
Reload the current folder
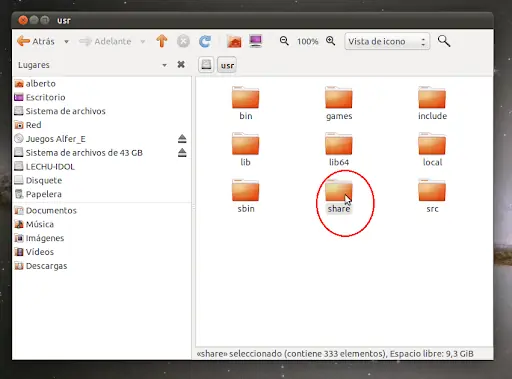[x=205, y=41]
